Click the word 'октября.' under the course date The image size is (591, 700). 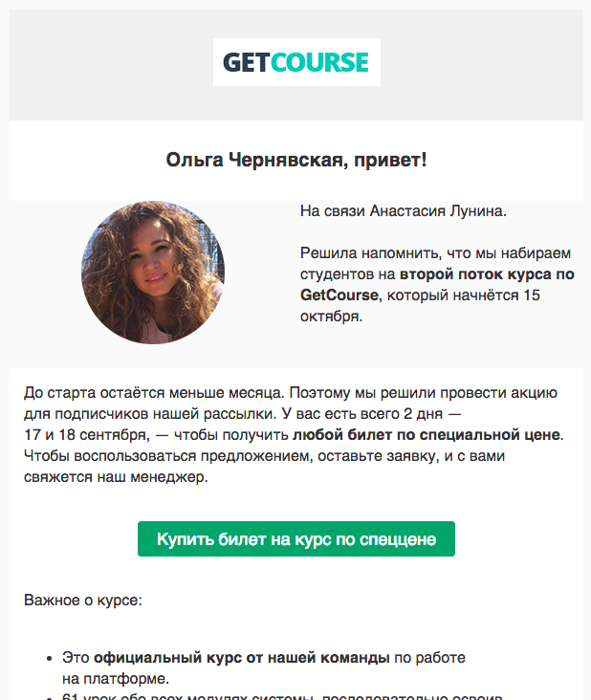click(x=331, y=317)
